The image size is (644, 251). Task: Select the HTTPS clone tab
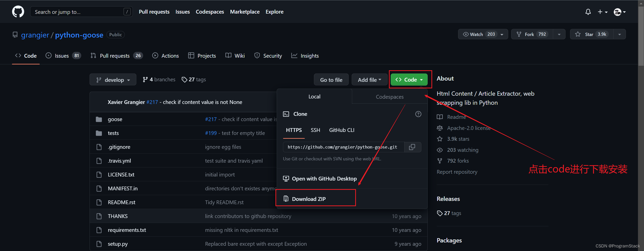[x=294, y=130]
